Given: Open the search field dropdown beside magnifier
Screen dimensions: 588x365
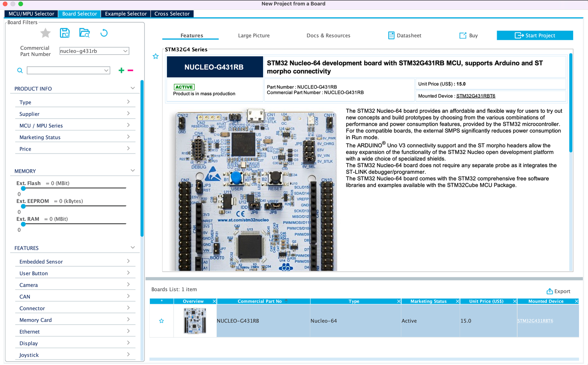Looking at the screenshot, I should pos(106,70).
